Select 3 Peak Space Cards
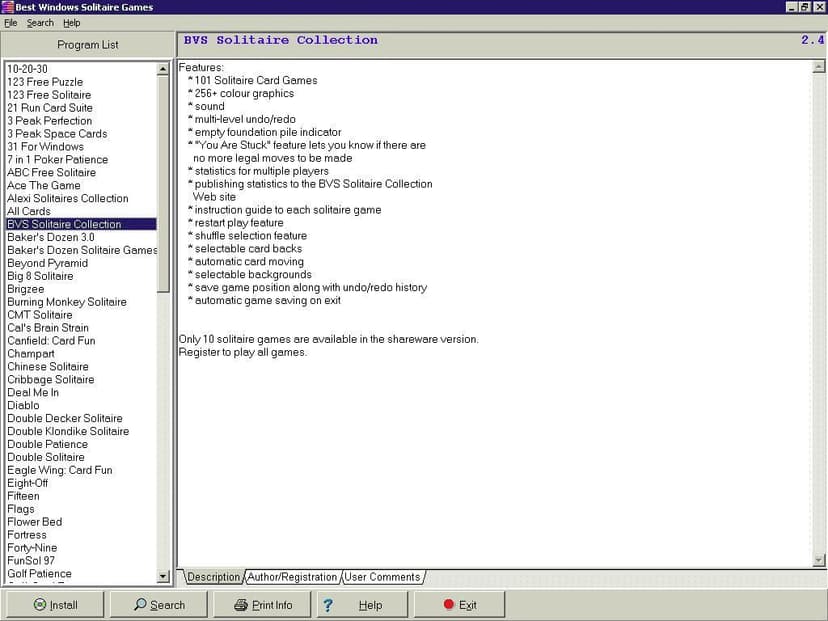 click(x=81, y=134)
